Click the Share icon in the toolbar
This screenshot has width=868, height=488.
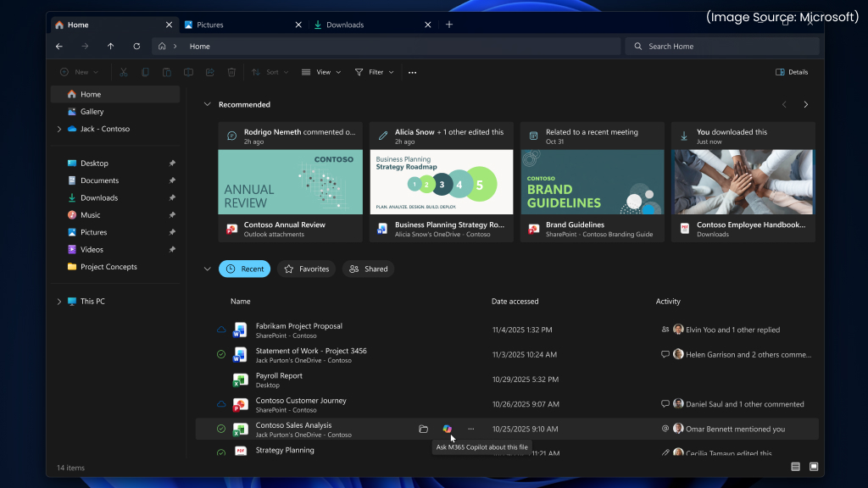click(209, 72)
